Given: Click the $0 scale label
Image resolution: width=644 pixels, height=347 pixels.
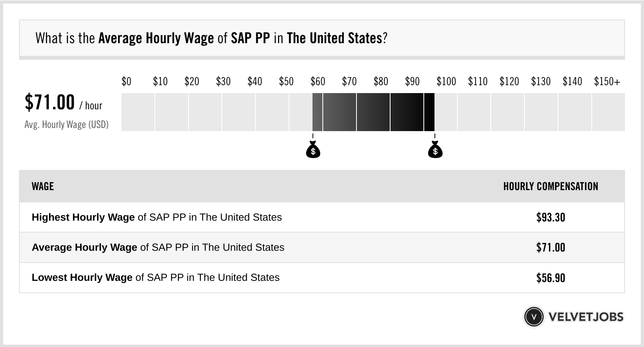Looking at the screenshot, I should tap(126, 82).
